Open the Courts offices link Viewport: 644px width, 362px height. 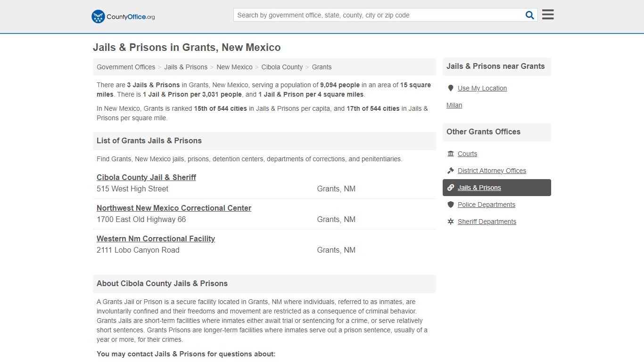[467, 154]
